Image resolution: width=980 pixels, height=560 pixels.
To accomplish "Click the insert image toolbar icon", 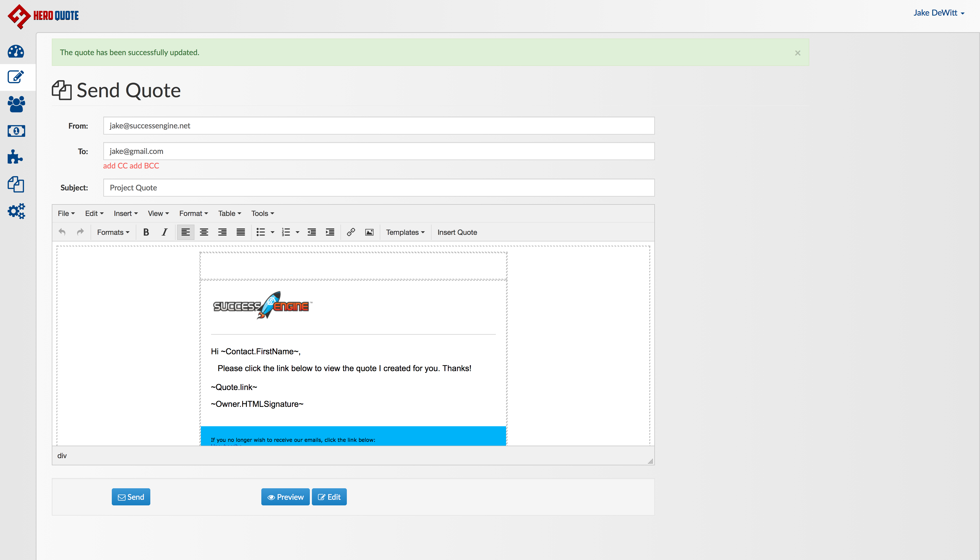I will click(x=369, y=232).
